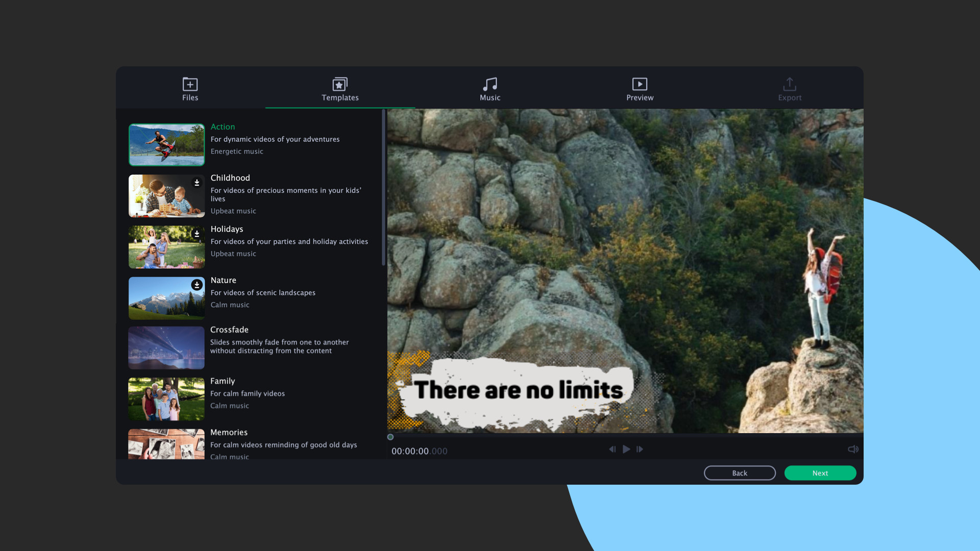This screenshot has height=551, width=980.
Task: Download the Childhood template
Action: coord(197,182)
